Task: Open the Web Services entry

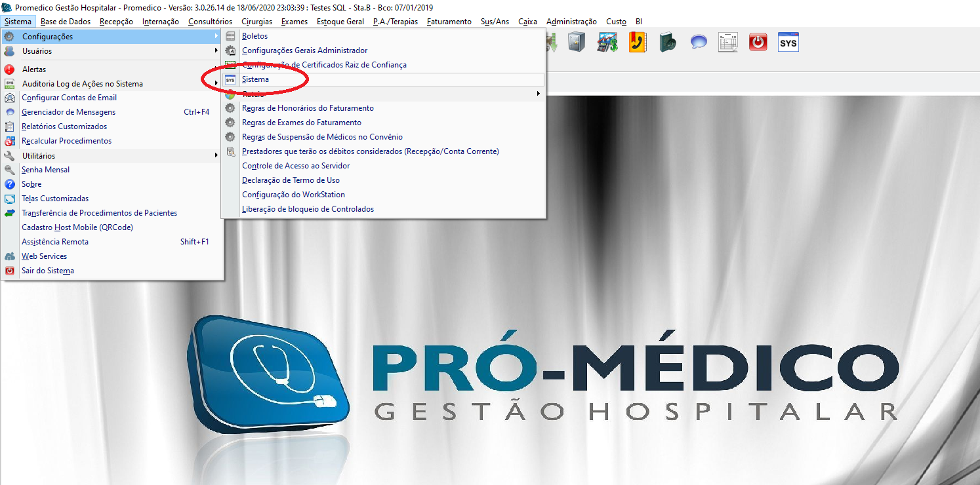Action: coord(112,256)
